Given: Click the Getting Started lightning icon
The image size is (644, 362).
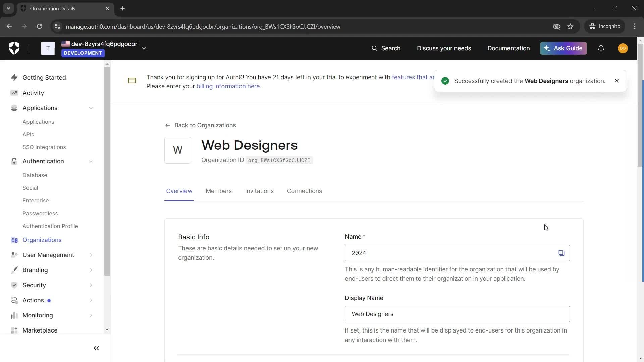Looking at the screenshot, I should [x=14, y=77].
